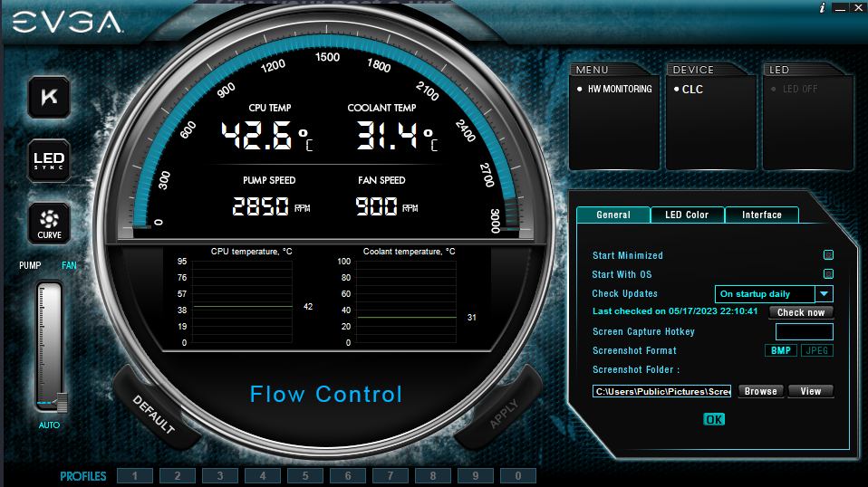Enable AUTO fan mode
The width and height of the screenshot is (868, 487).
click(49, 425)
